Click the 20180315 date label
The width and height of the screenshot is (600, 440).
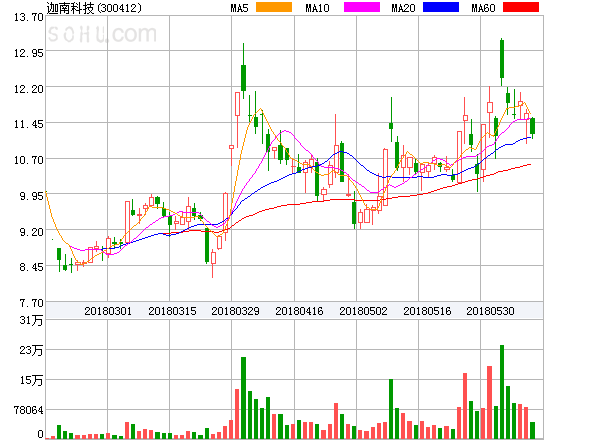click(x=172, y=311)
